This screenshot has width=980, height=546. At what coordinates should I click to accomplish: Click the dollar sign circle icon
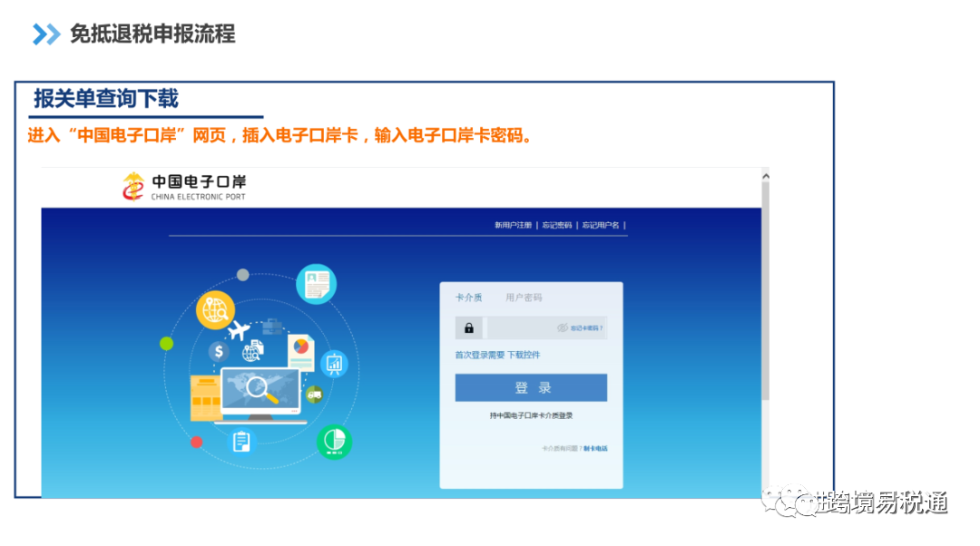click(218, 350)
